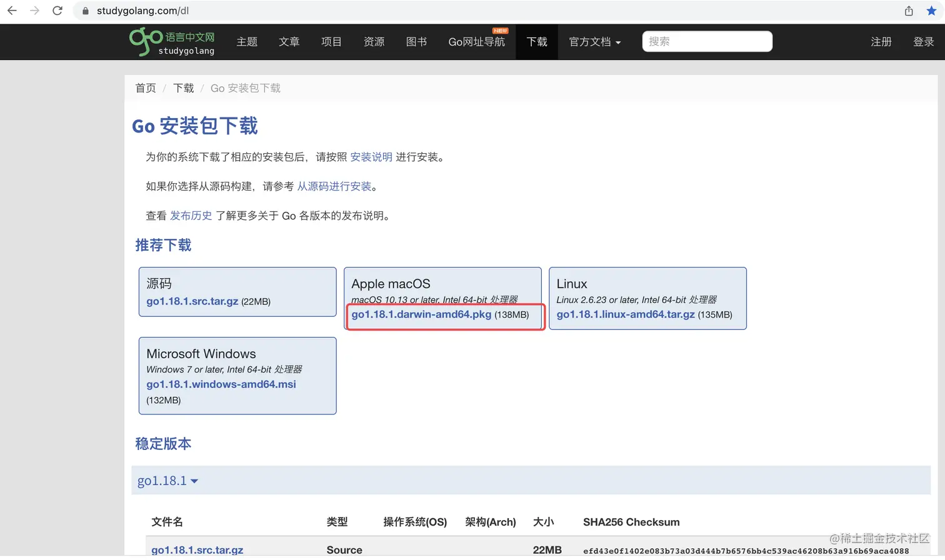Click the browser back arrow
This screenshot has height=560, width=945.
(x=12, y=11)
